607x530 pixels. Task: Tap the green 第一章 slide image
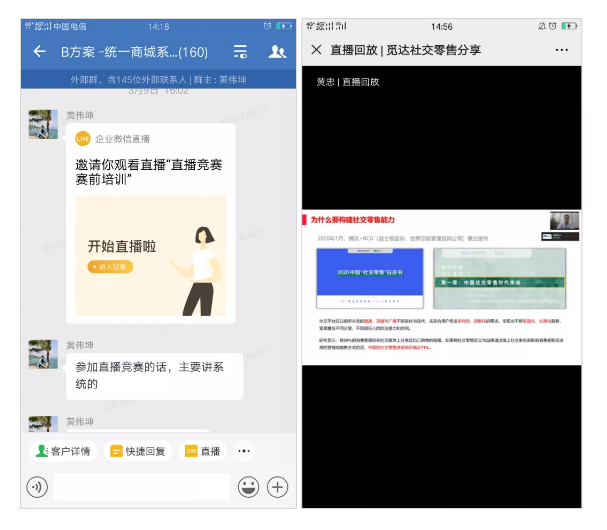(500, 278)
